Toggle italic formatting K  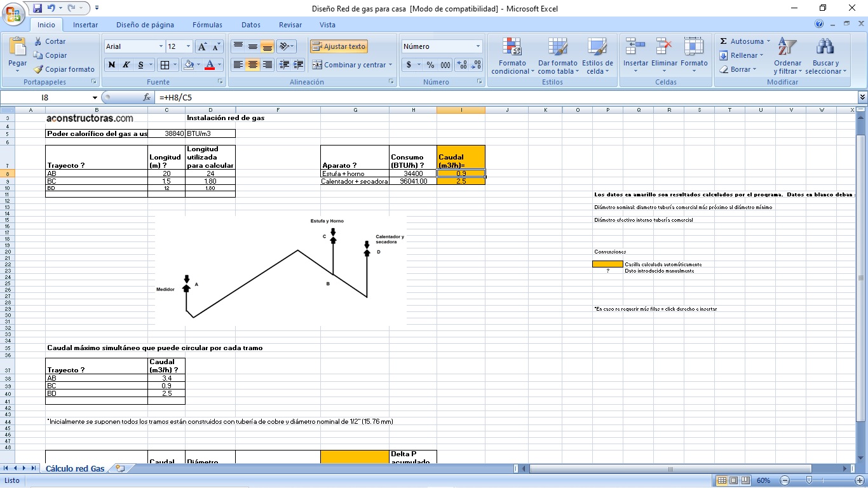126,65
